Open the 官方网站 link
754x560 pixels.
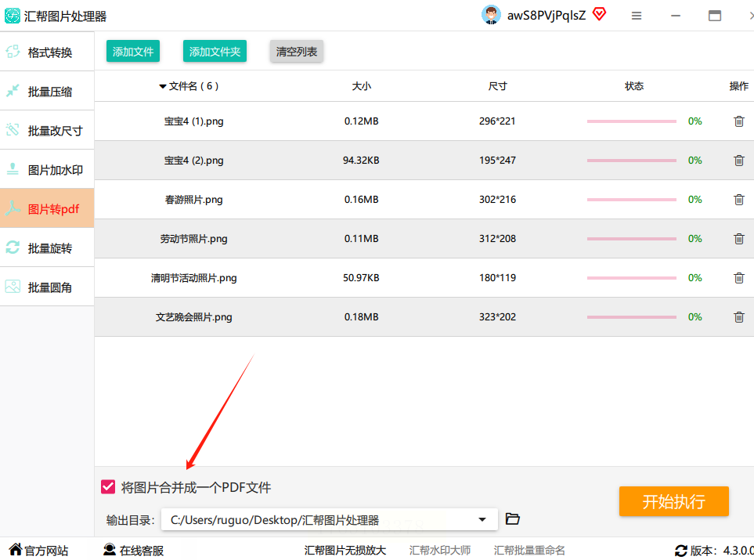pyautogui.click(x=38, y=551)
